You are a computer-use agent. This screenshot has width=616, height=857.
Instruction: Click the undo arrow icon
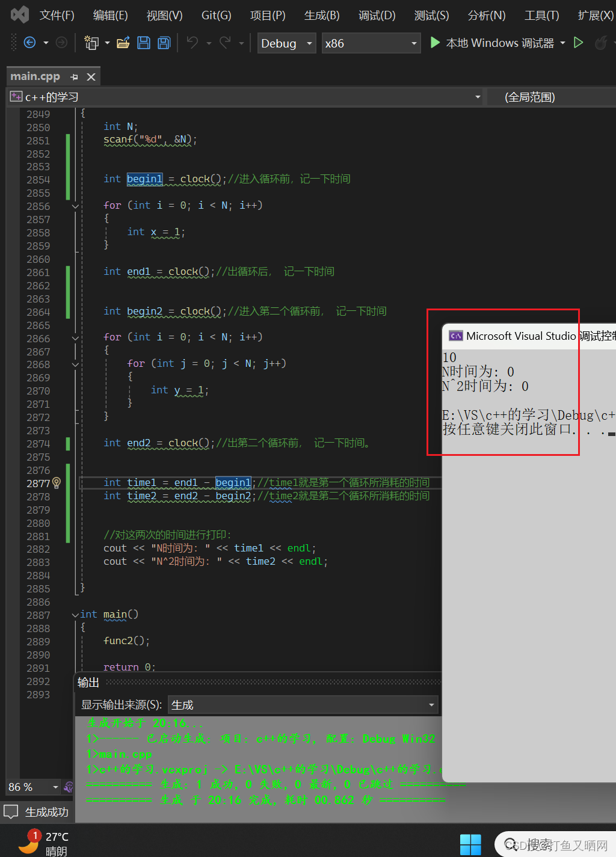[192, 43]
